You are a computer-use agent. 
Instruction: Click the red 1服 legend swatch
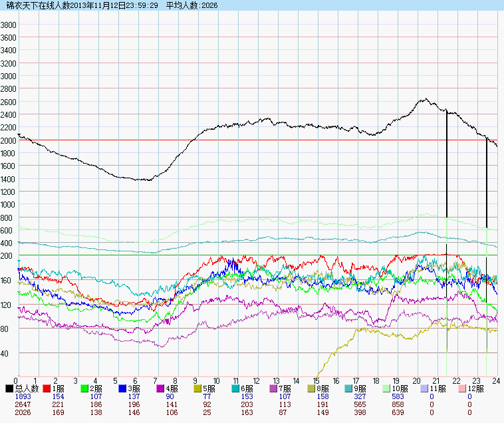pos(47,388)
